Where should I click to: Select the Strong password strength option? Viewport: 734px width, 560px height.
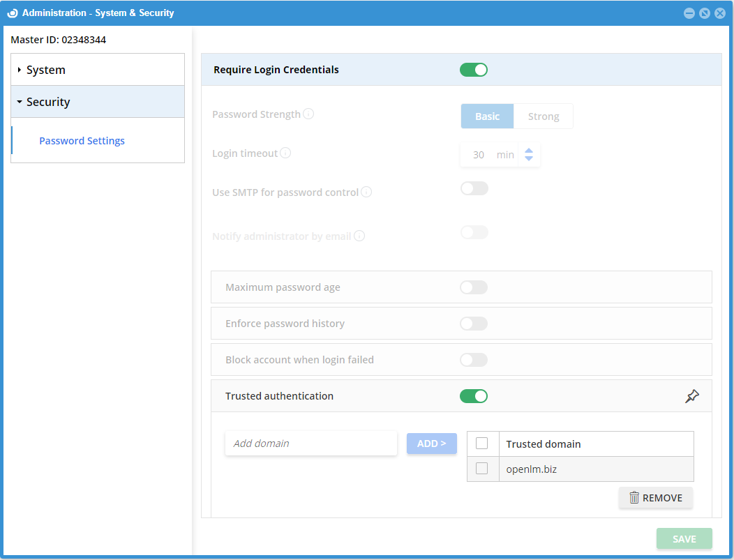point(544,116)
